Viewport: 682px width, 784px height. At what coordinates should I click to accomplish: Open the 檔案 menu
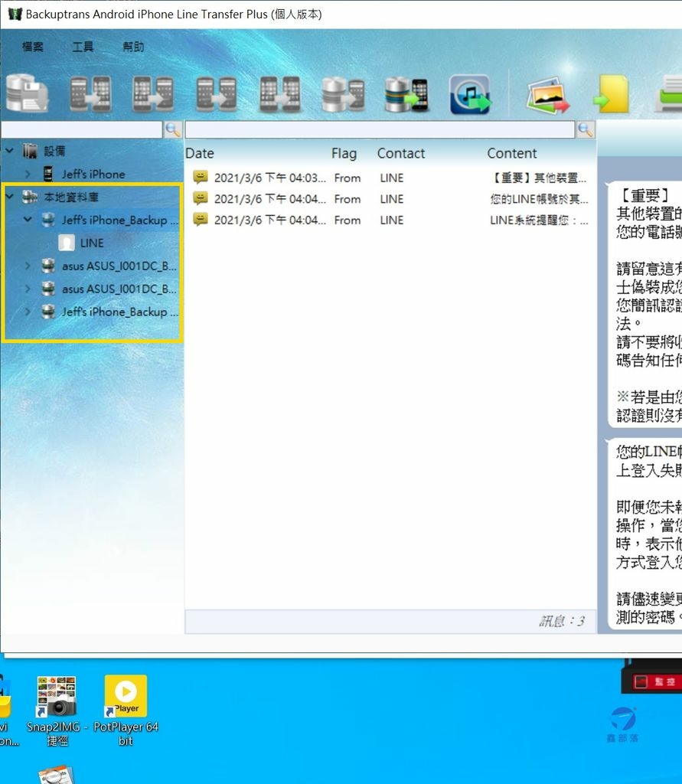pos(32,47)
